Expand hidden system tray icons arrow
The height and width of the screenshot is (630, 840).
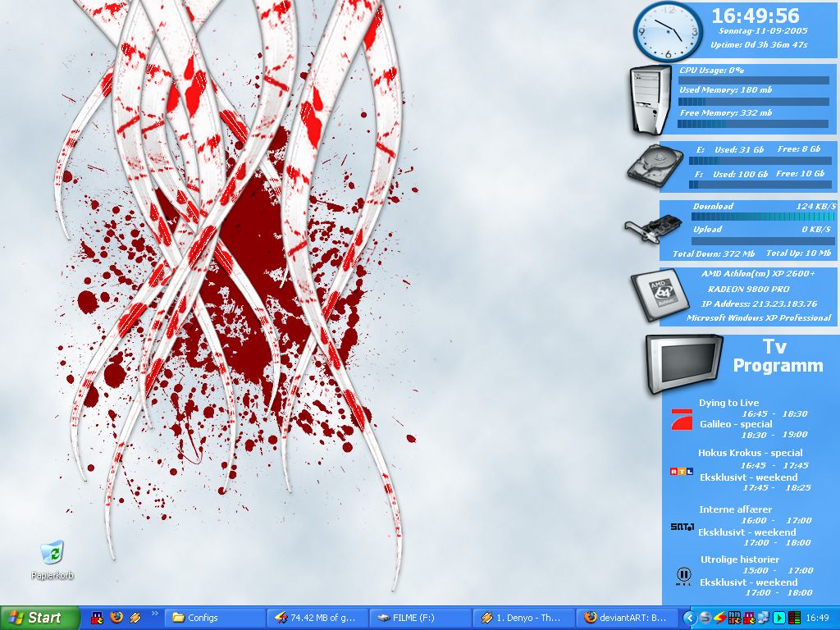691,618
